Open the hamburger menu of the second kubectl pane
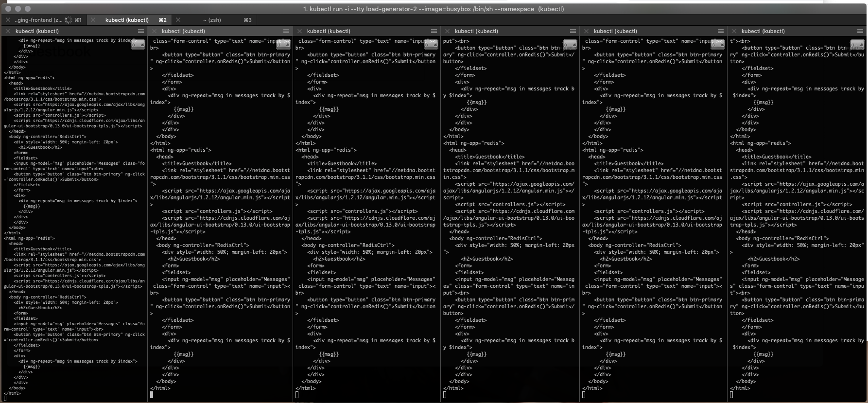This screenshot has width=868, height=403. coord(286,31)
